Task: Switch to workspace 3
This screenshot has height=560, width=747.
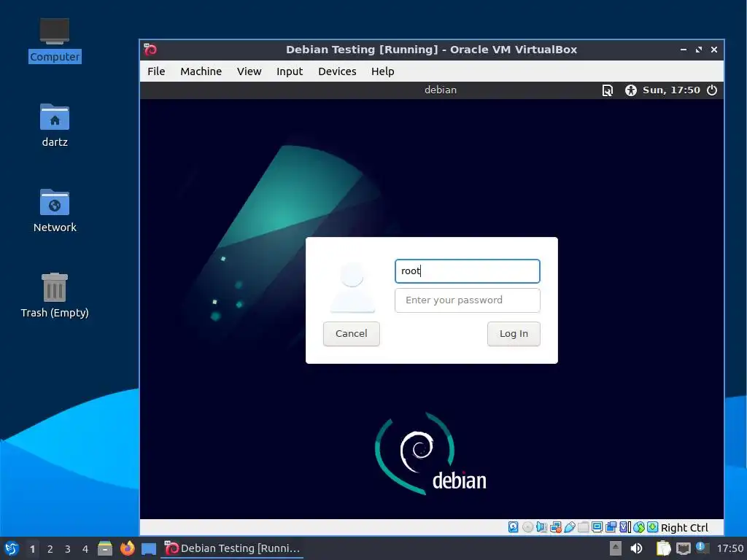Action: point(68,549)
